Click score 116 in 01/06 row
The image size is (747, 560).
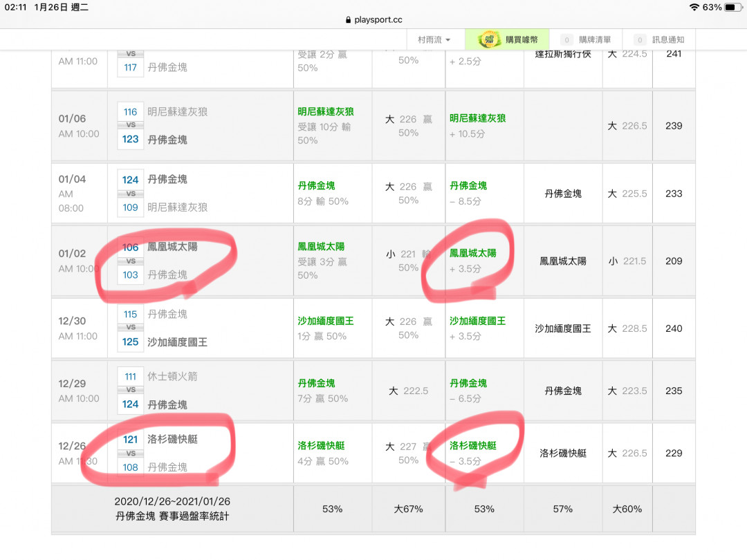click(x=131, y=112)
